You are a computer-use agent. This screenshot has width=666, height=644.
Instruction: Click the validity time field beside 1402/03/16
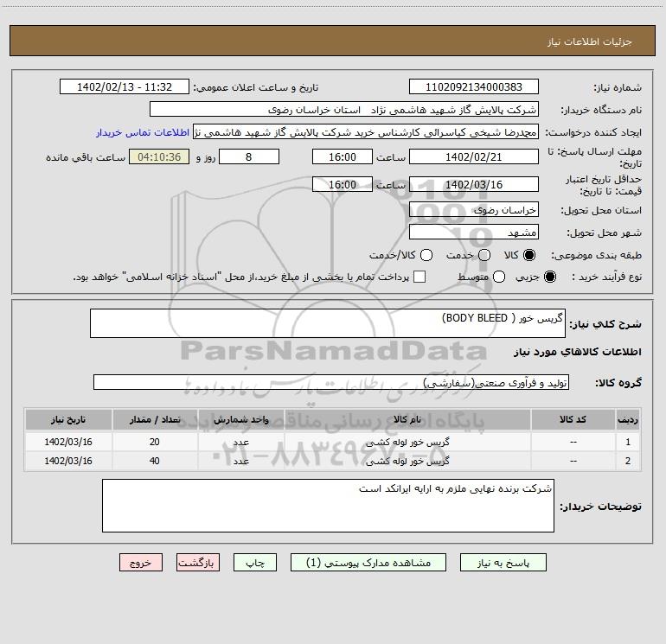click(343, 184)
